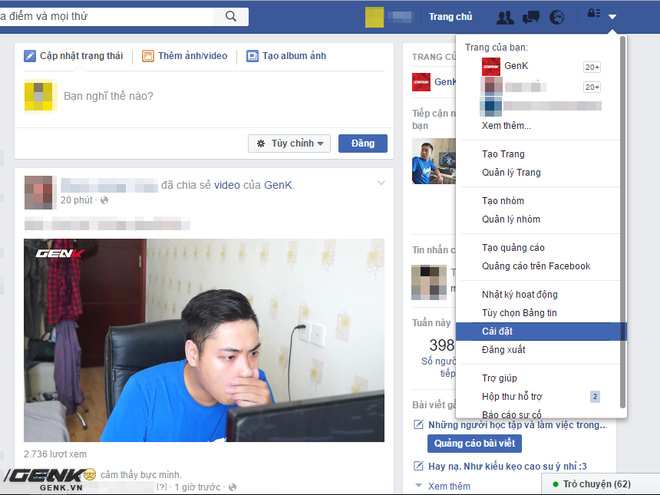Click the post author's avatar
The height and width of the screenshot is (495, 660).
39,192
